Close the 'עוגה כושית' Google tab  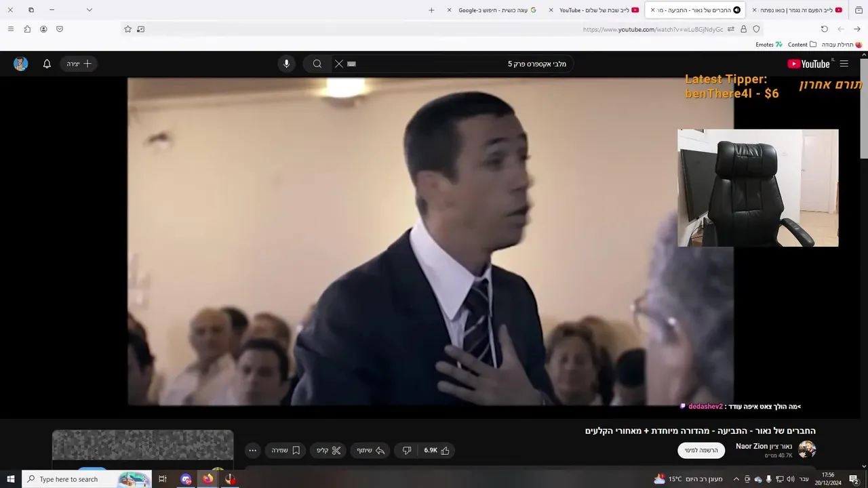[449, 10]
